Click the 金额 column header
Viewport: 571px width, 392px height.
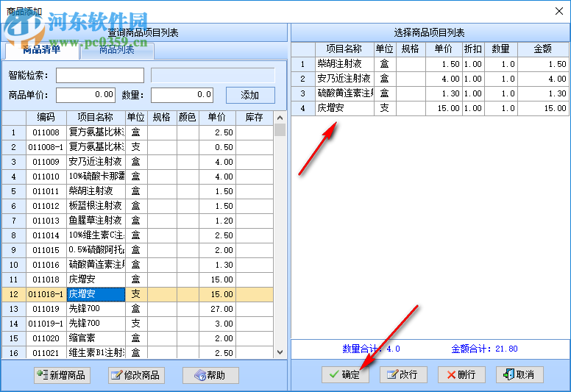pos(543,49)
